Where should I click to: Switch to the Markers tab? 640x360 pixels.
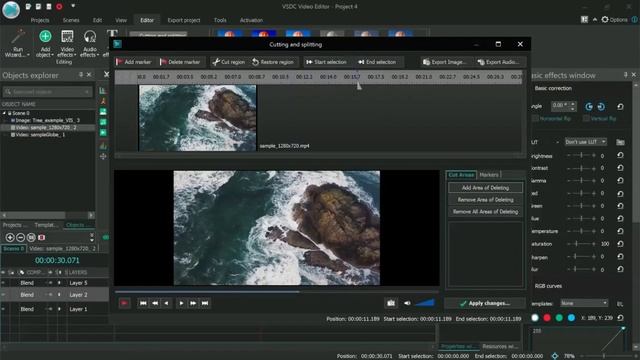(489, 175)
